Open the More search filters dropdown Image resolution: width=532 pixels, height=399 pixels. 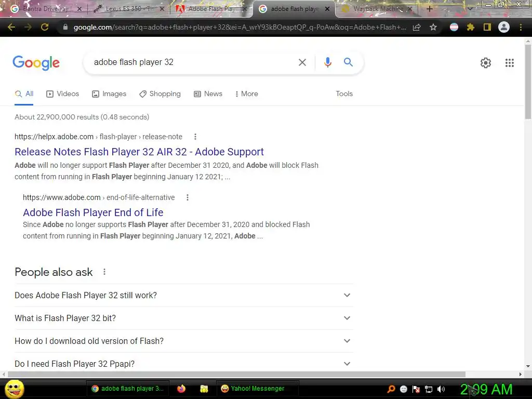(247, 94)
